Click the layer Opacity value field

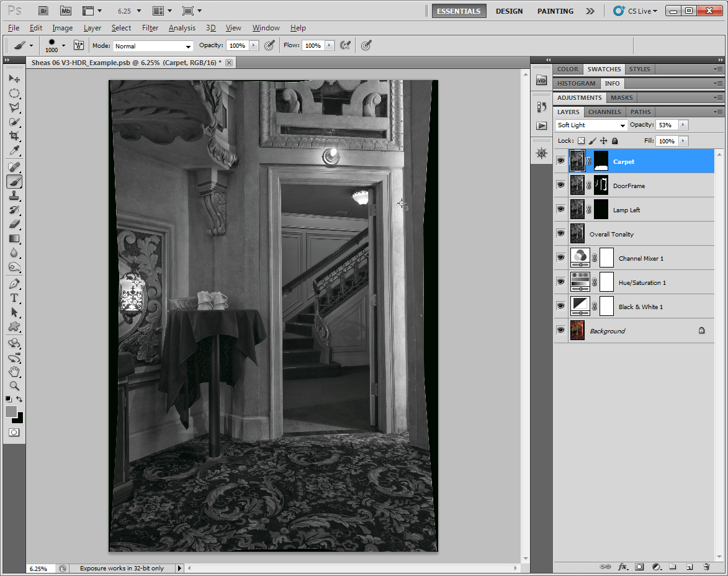point(667,125)
